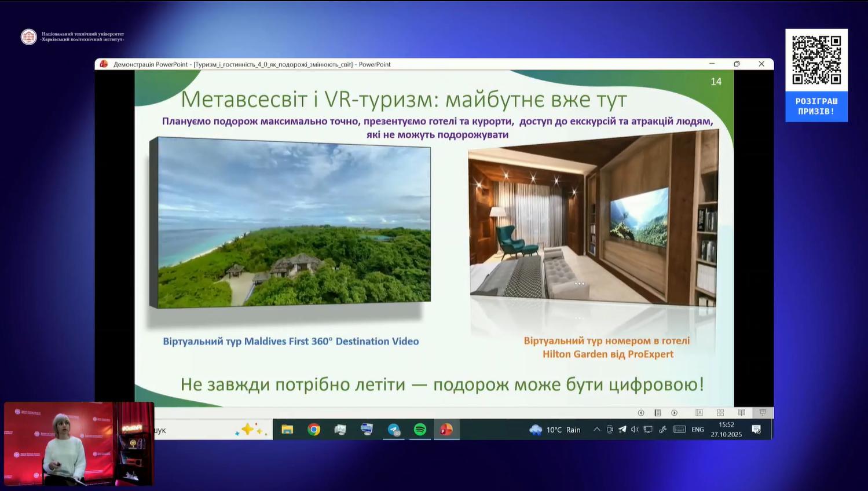The image size is (868, 491).
Task: Open Spotify from taskbar
Action: coord(420,430)
